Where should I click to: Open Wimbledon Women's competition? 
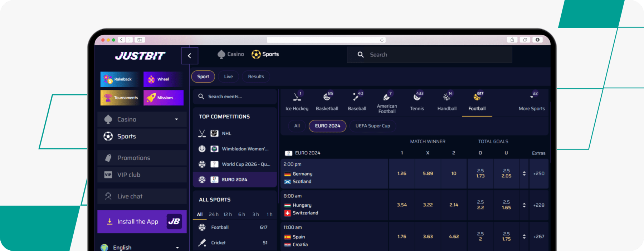(x=235, y=149)
